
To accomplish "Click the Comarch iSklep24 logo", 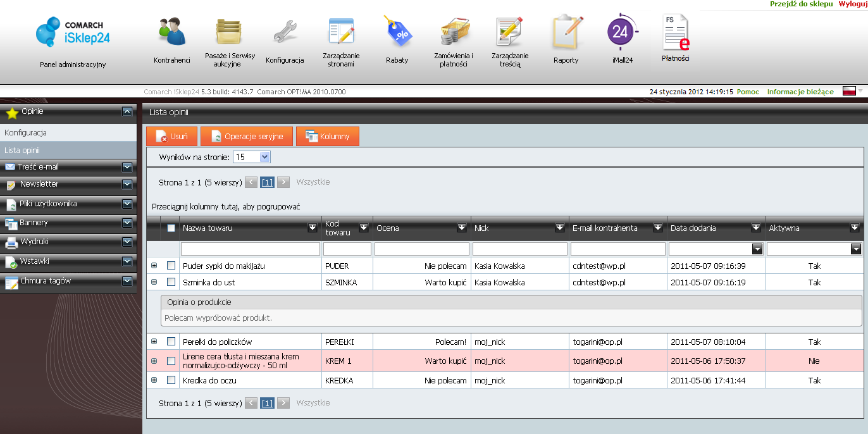I will pyautogui.click(x=73, y=32).
